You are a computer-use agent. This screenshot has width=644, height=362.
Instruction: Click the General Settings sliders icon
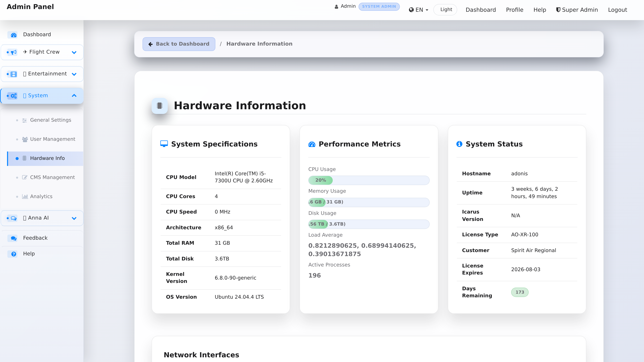point(24,120)
